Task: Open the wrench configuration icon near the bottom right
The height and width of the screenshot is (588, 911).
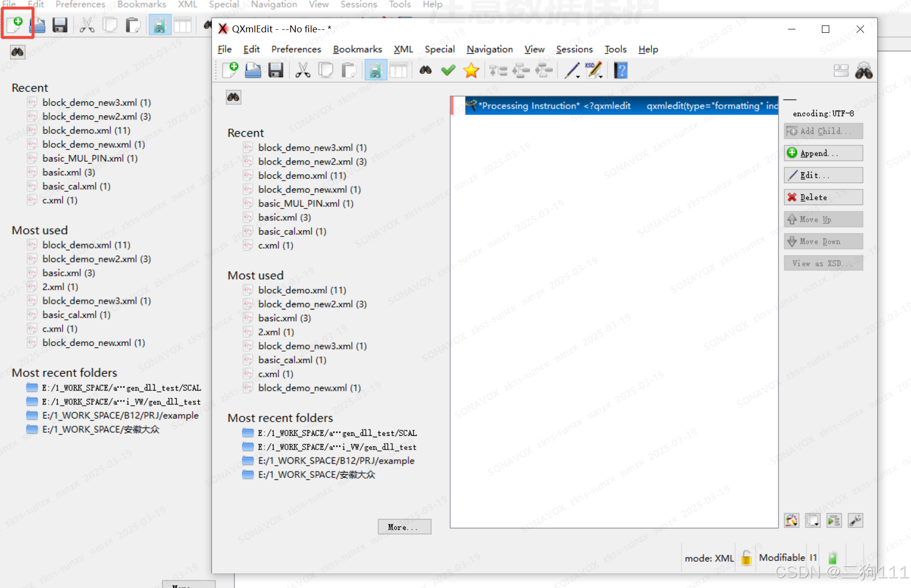Action: pyautogui.click(x=855, y=520)
